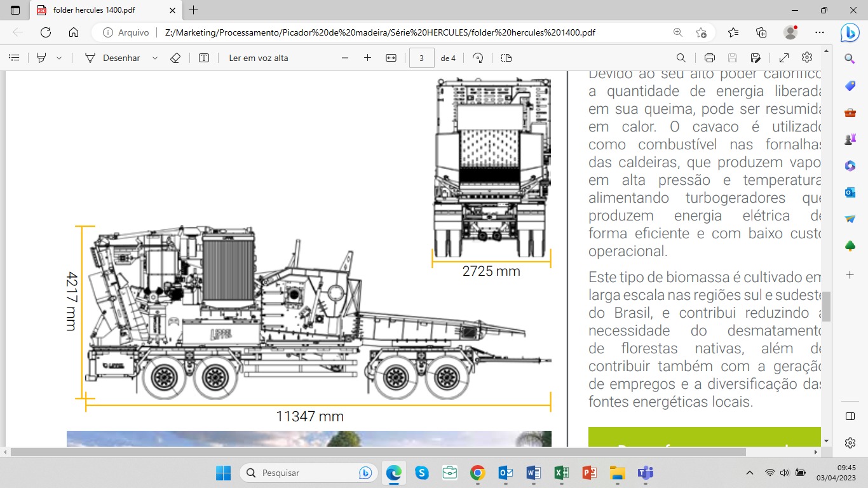This screenshot has height=488, width=868.
Task: Search within the PDF document
Action: (681, 58)
